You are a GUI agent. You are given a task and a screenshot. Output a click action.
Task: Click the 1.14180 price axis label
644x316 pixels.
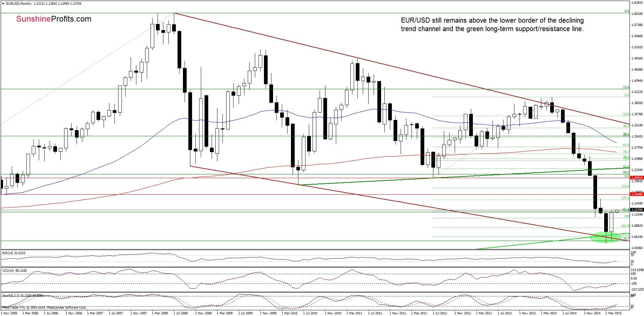pos(637,203)
